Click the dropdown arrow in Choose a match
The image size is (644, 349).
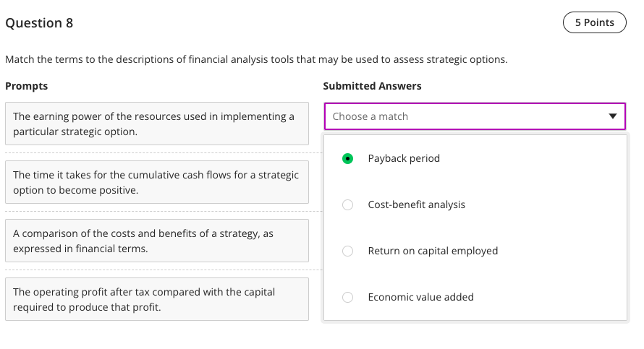click(x=613, y=116)
